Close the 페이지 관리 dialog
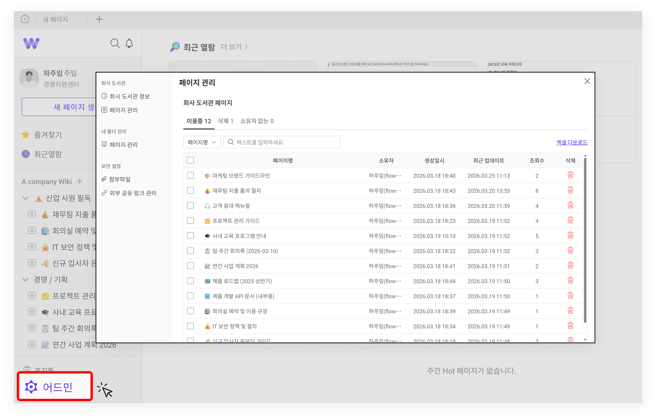This screenshot has height=420, width=656. coord(587,81)
